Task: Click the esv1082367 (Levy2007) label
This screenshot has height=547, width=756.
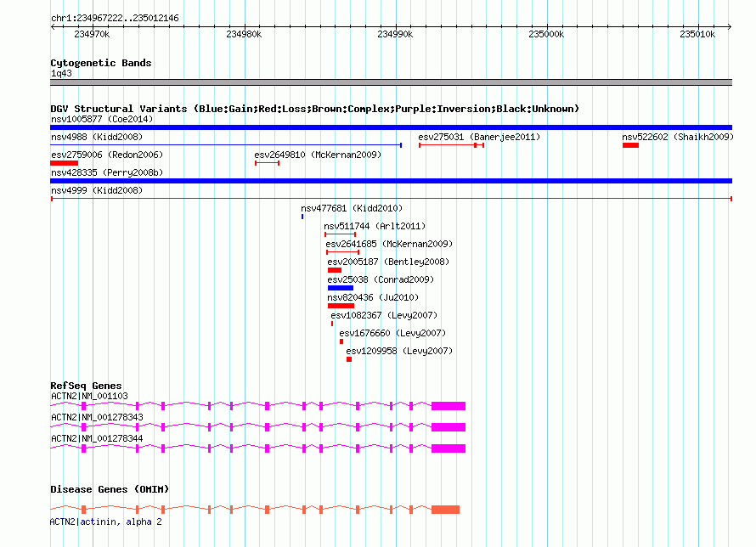Action: (x=384, y=315)
